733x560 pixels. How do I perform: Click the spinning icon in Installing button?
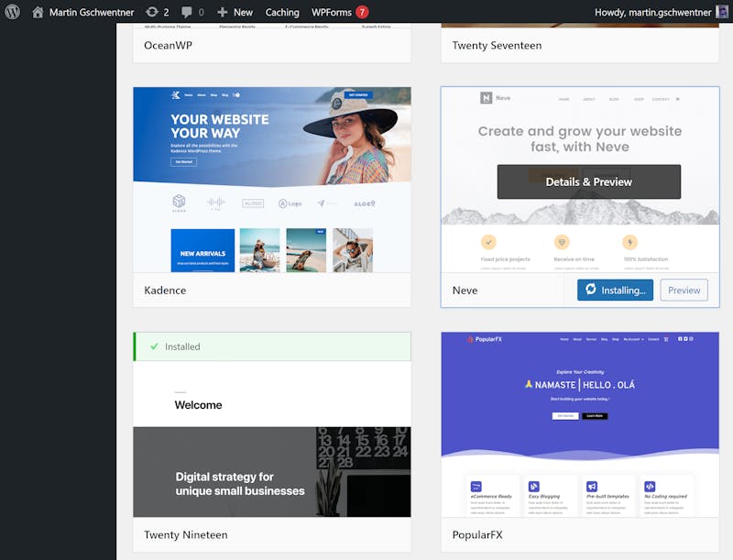tap(590, 290)
